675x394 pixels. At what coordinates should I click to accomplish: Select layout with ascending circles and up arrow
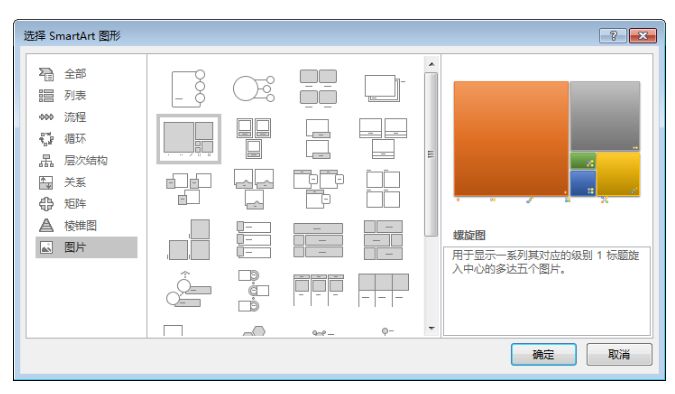tap(189, 289)
